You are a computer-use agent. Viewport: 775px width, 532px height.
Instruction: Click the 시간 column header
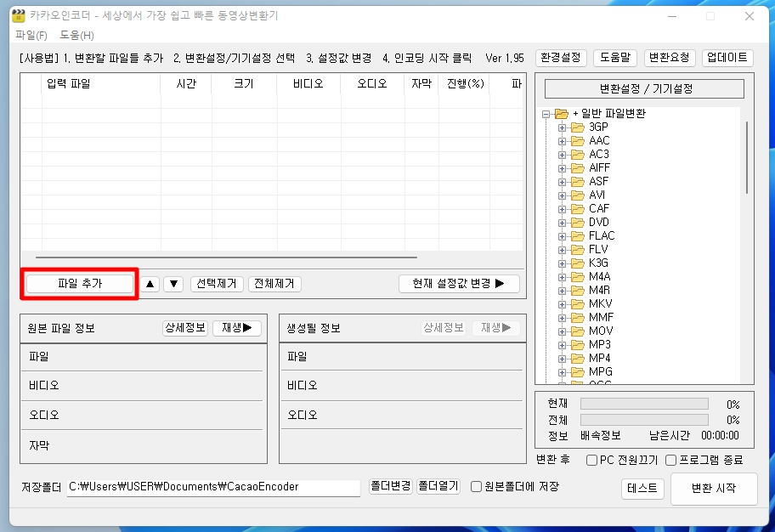[186, 83]
